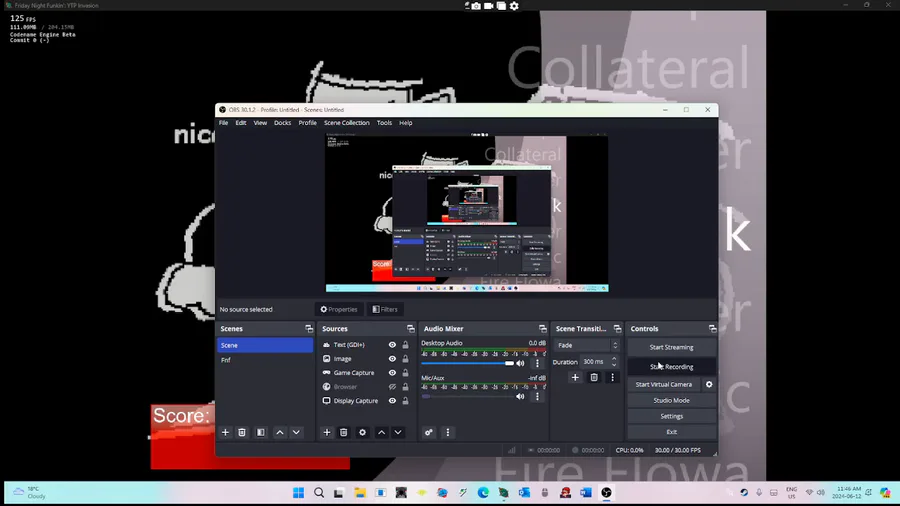Hide the Display Capture source
This screenshot has height=506, width=900.
click(392, 401)
